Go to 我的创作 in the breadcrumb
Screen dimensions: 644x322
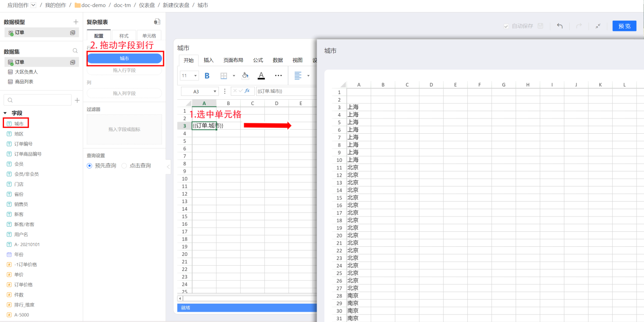pyautogui.click(x=55, y=5)
